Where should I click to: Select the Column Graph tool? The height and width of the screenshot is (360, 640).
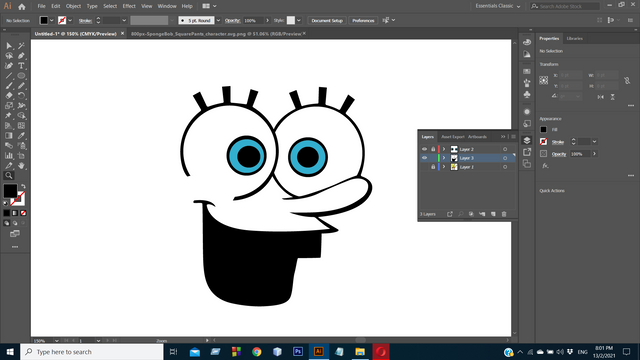(9, 156)
